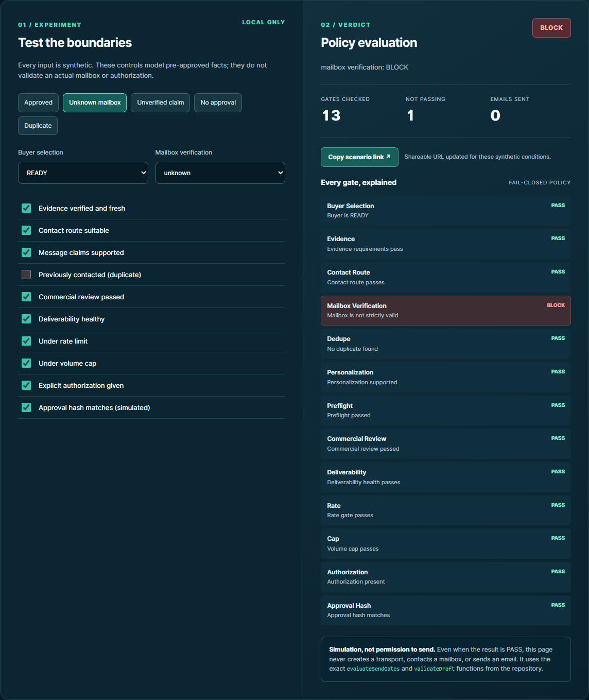
Task: Click 'mailbox verification: BLOCK' status text
Action: (365, 67)
